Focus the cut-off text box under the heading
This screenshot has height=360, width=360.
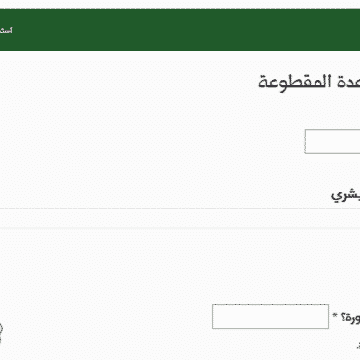[332, 142]
